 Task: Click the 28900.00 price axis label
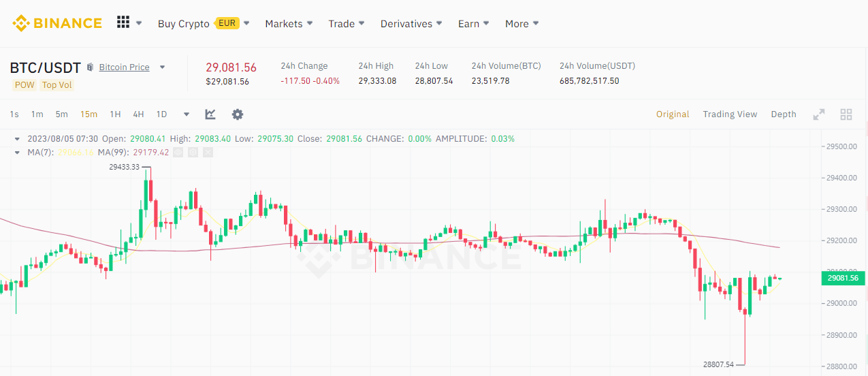point(841,335)
